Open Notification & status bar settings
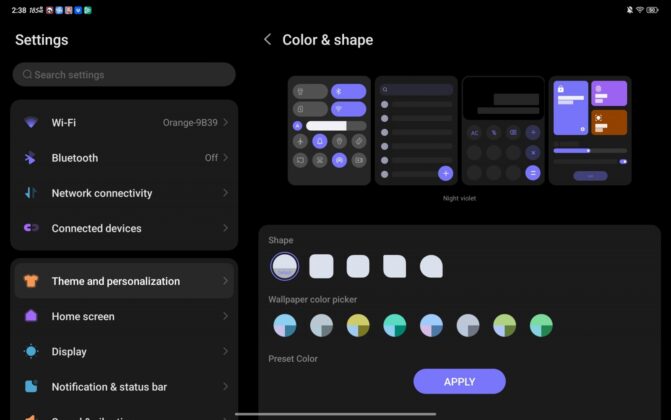 pyautogui.click(x=124, y=387)
